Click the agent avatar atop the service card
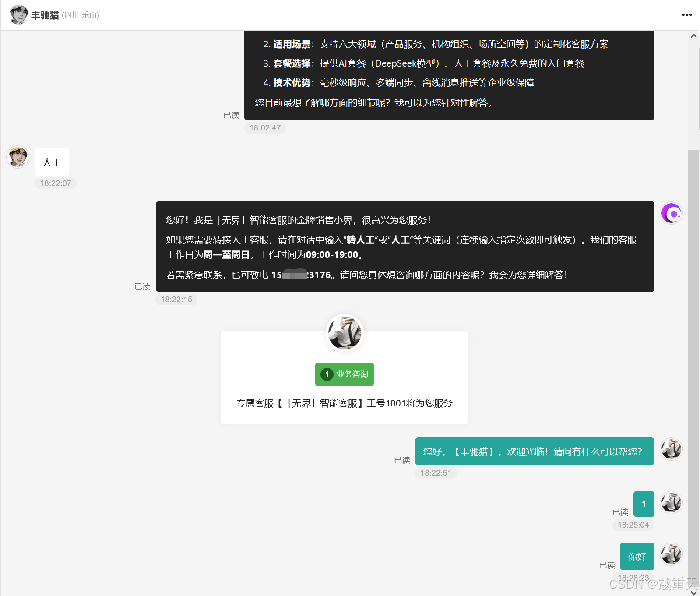Viewport: 700px width, 596px height. [x=345, y=333]
